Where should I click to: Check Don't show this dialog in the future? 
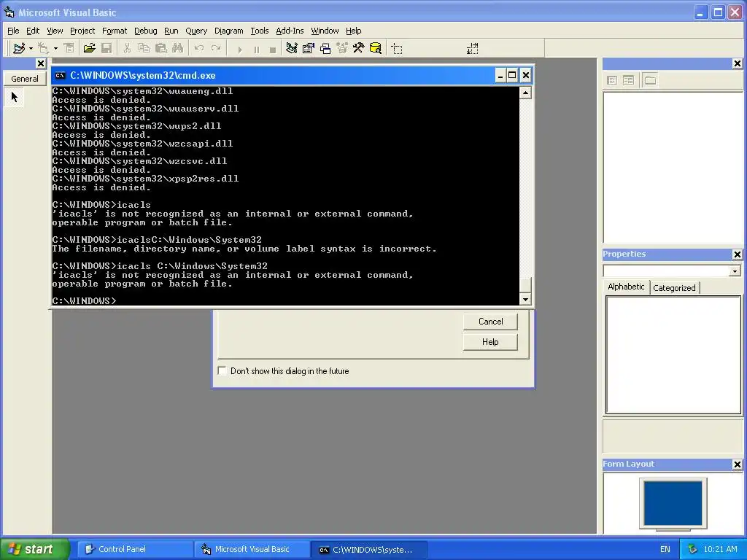[x=222, y=370]
